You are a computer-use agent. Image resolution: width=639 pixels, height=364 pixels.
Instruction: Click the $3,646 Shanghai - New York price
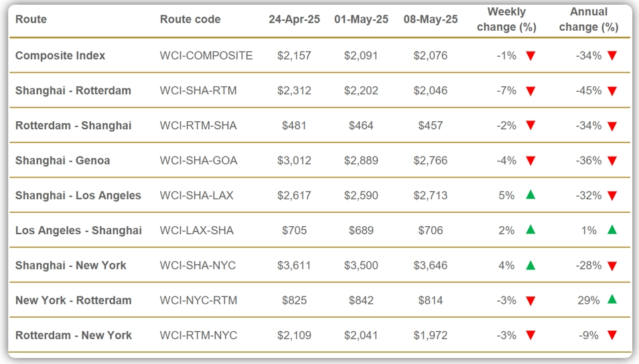coord(430,266)
